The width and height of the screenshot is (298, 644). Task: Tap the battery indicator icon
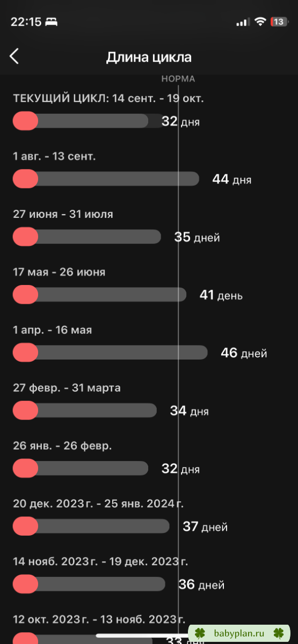point(279,21)
